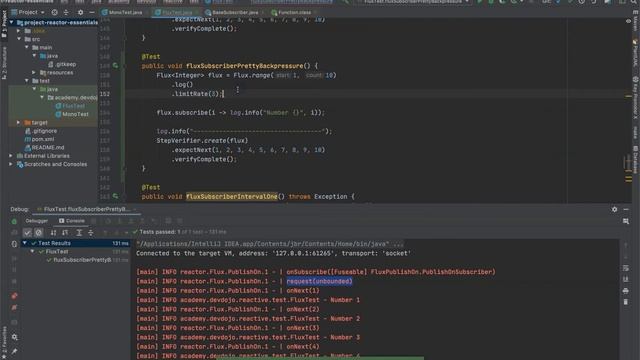Click the sort by duration icon in test toolbar
The image size is (640, 360).
tap(65, 232)
